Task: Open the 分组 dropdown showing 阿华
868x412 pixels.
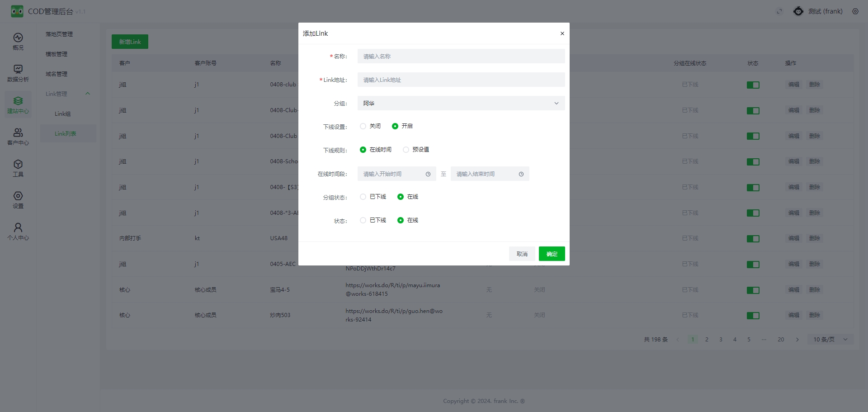Action: point(461,103)
